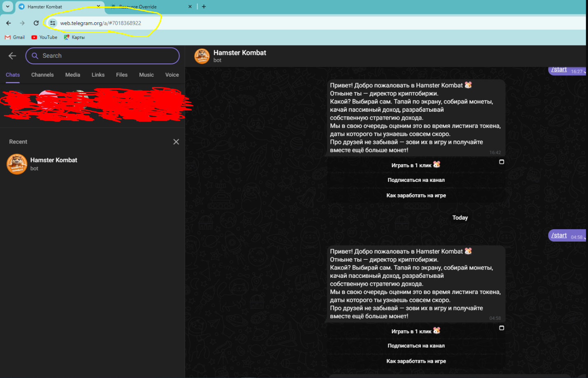This screenshot has width=588, height=378.
Task: Close the Resource Override browser tab
Action: tap(190, 7)
